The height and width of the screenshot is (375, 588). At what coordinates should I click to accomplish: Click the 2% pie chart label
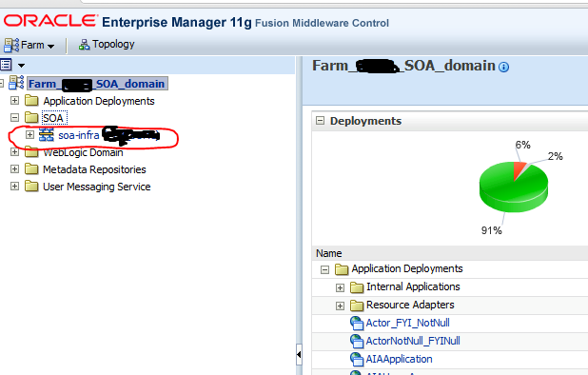point(556,156)
